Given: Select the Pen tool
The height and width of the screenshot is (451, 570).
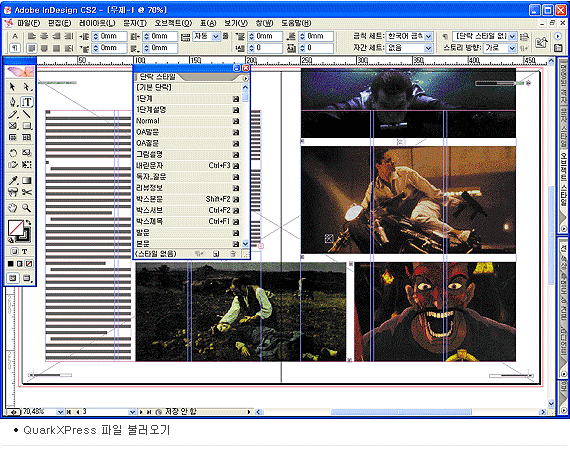Looking at the screenshot, I should point(13,102).
